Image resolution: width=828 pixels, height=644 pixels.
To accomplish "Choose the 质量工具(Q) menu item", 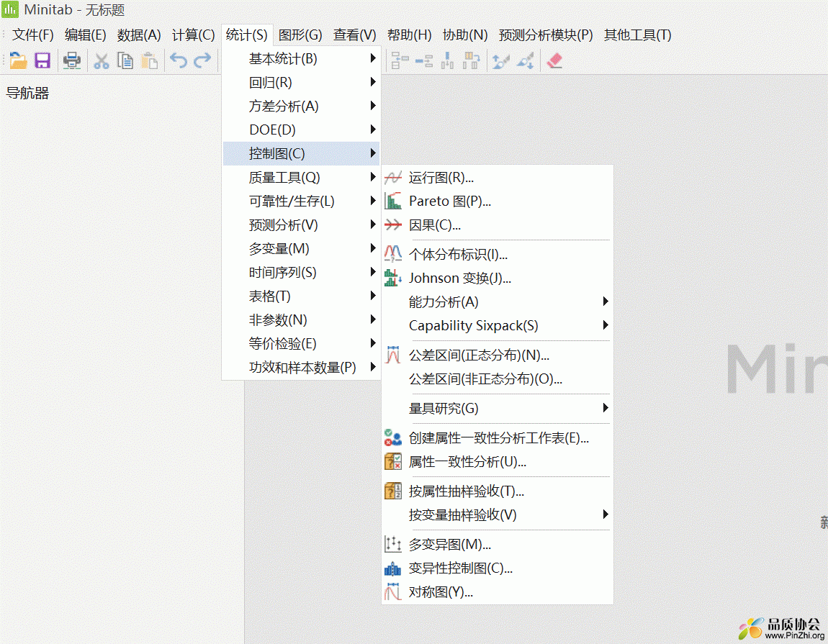I will tap(301, 177).
